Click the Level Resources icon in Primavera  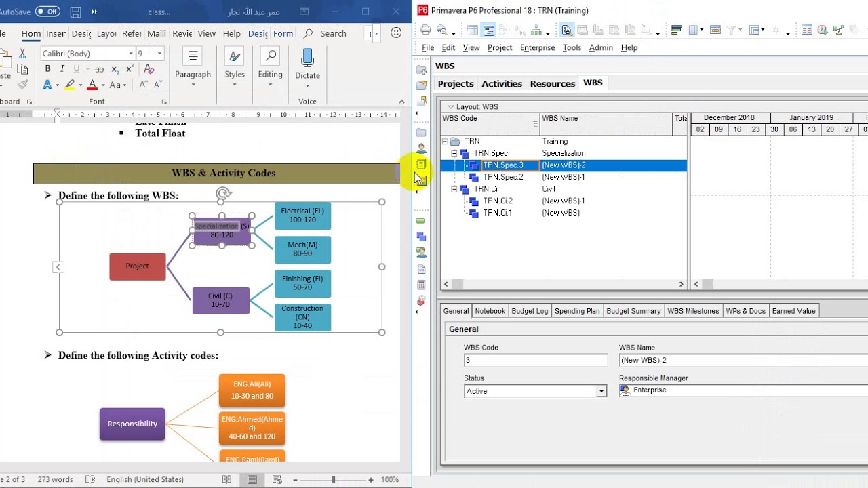pos(838,30)
